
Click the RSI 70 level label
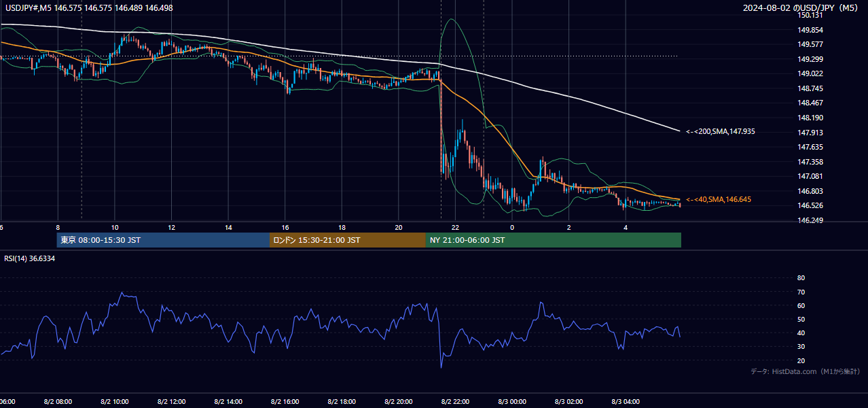coord(801,292)
